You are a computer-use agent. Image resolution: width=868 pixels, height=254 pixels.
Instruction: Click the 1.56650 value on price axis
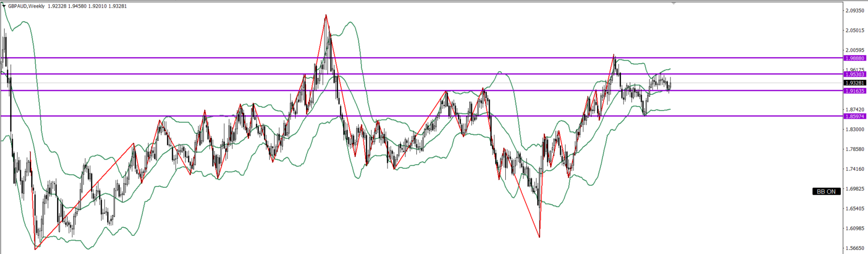tap(855, 248)
